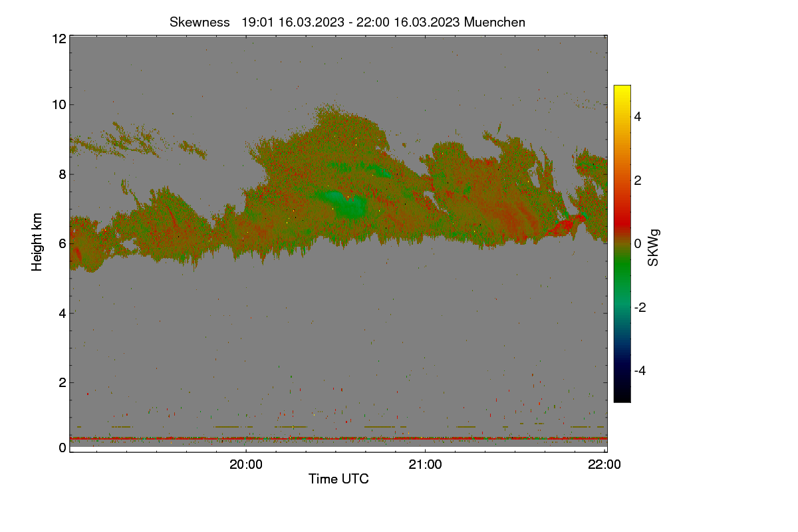This screenshot has width=798, height=532.
Task: Click the 10 km height tick label
Action: coord(59,104)
